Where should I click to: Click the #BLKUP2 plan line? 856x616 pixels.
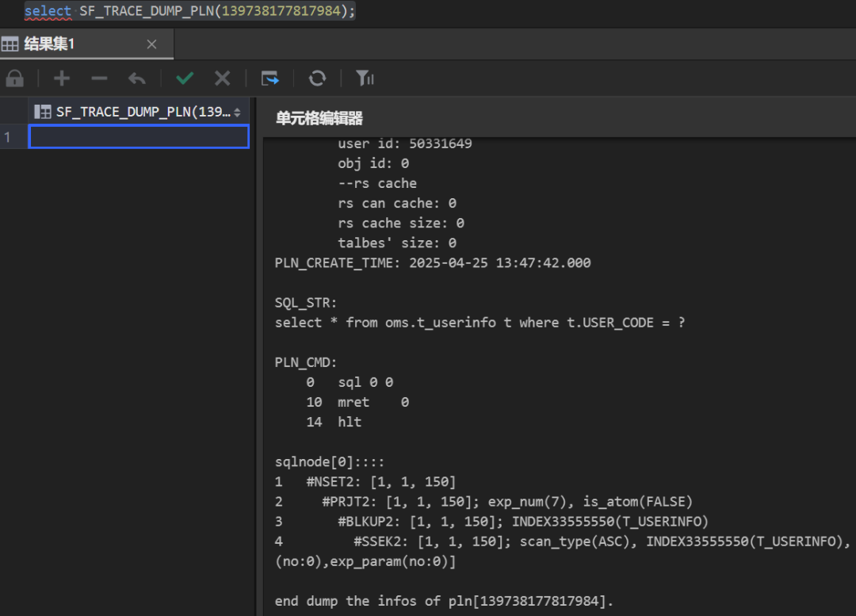(492, 522)
